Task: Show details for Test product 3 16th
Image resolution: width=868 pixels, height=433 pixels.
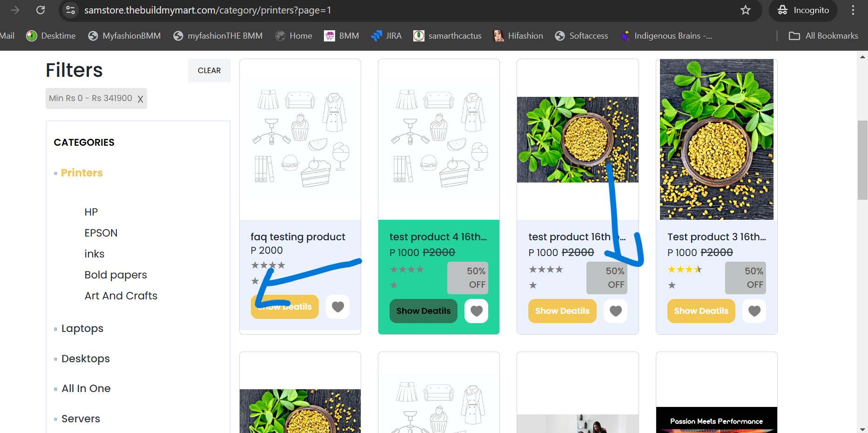Action: click(701, 311)
